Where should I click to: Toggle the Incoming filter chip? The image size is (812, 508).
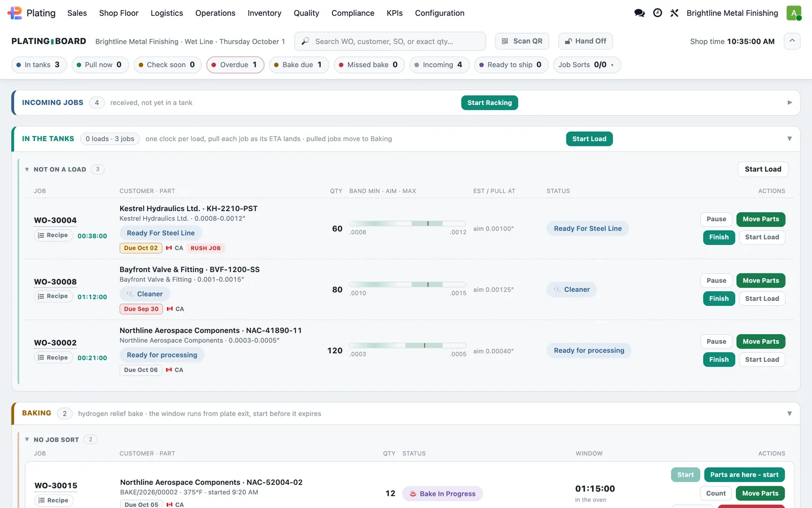pyautogui.click(x=439, y=65)
